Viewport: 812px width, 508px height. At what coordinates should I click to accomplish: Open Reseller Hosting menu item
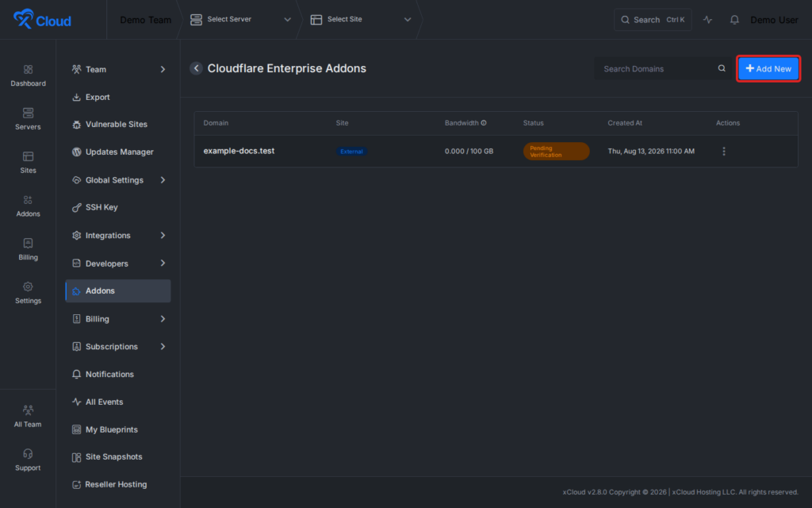tap(118, 485)
